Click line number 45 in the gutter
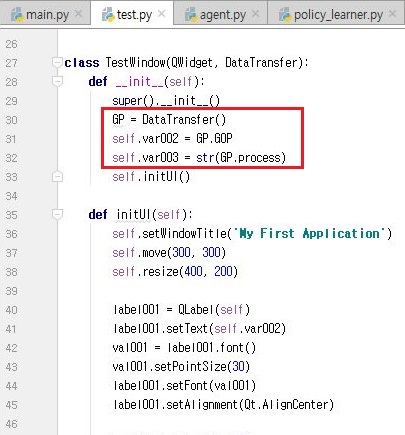Viewport: 405px width, 435px height. click(11, 405)
